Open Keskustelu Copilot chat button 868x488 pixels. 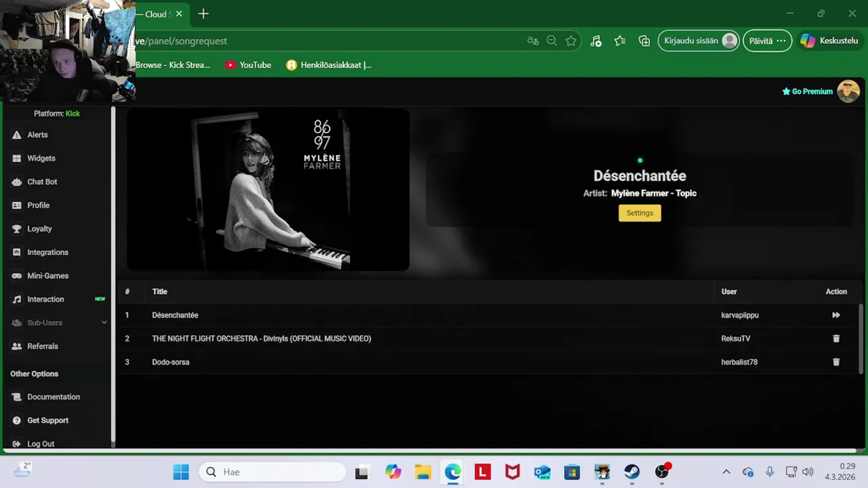pyautogui.click(x=829, y=41)
